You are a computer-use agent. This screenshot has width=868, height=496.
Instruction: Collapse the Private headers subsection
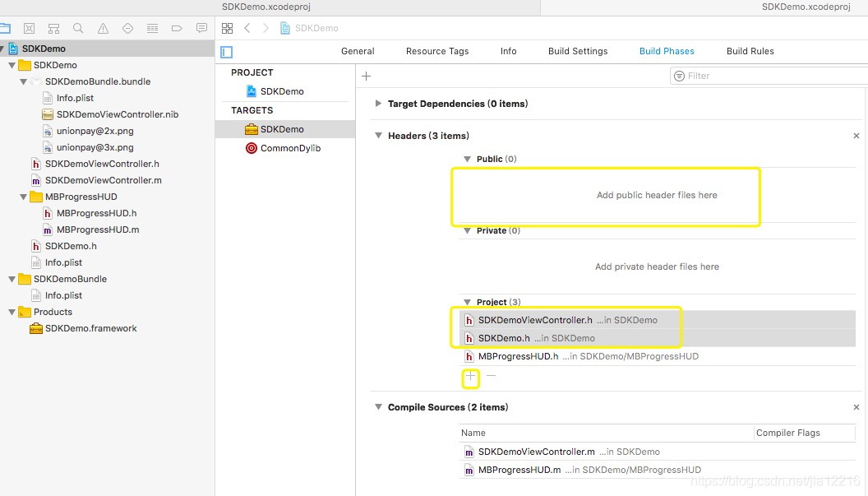click(x=467, y=230)
